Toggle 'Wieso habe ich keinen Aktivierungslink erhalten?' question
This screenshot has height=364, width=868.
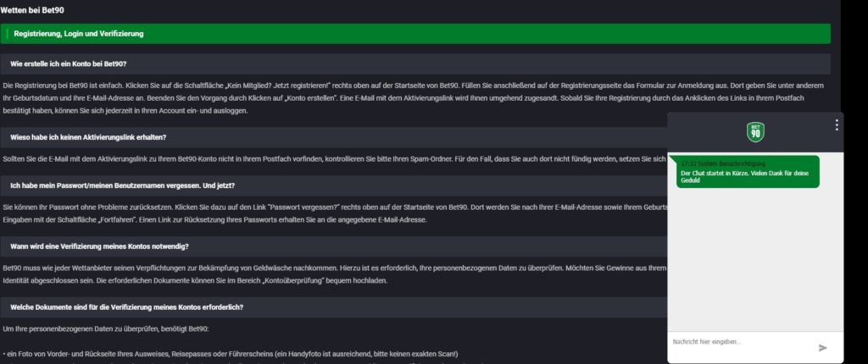coord(334,137)
